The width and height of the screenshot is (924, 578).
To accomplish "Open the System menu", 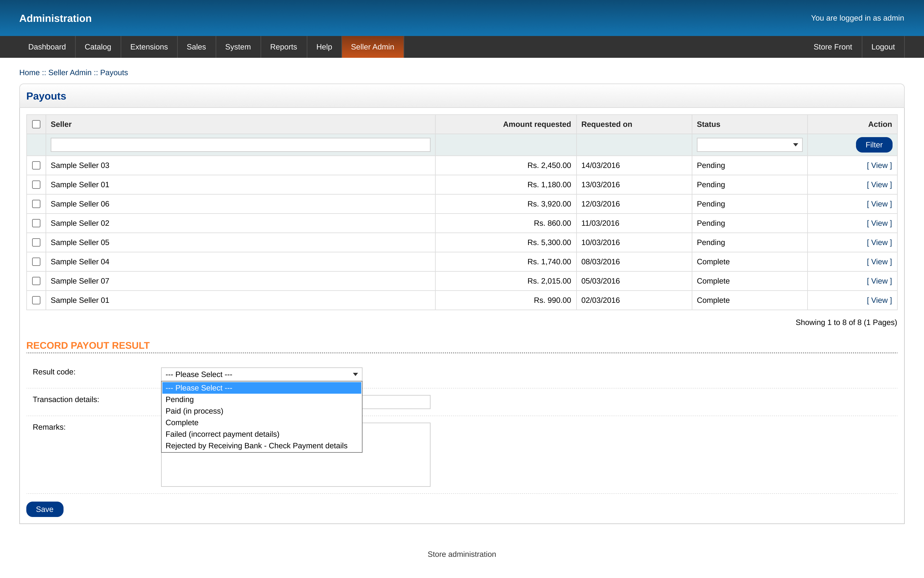I will click(x=238, y=47).
